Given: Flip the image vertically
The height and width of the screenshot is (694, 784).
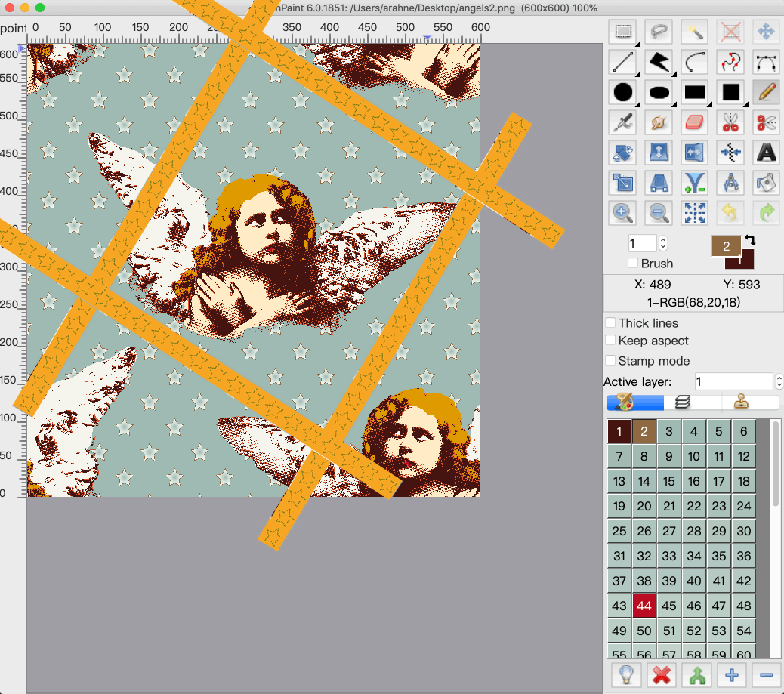Looking at the screenshot, I should click(659, 153).
